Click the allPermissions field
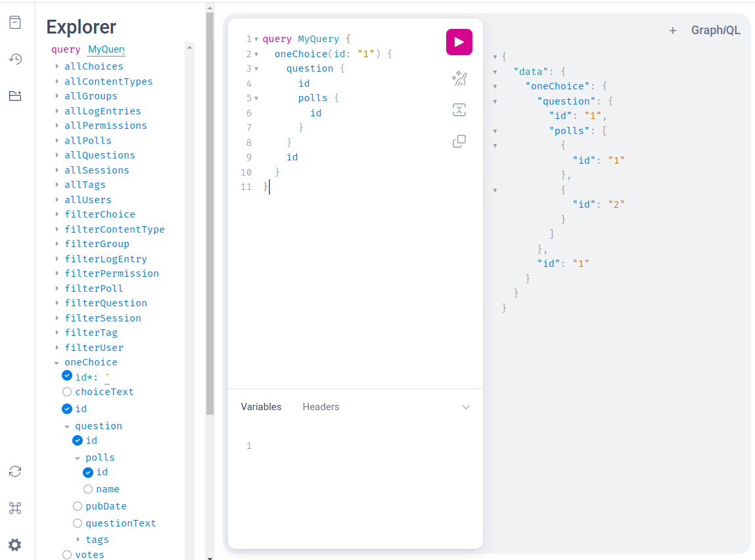755x560 pixels. pyautogui.click(x=105, y=126)
